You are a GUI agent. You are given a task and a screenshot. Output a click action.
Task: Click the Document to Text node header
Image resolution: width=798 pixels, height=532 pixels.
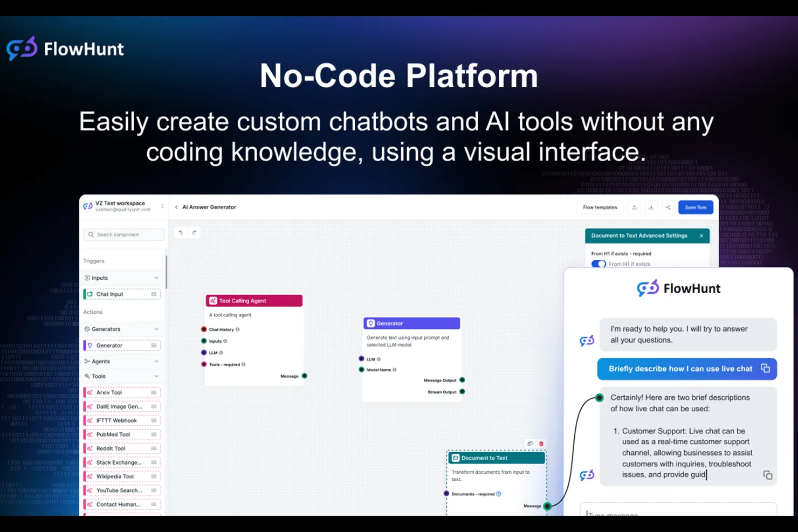pos(497,458)
